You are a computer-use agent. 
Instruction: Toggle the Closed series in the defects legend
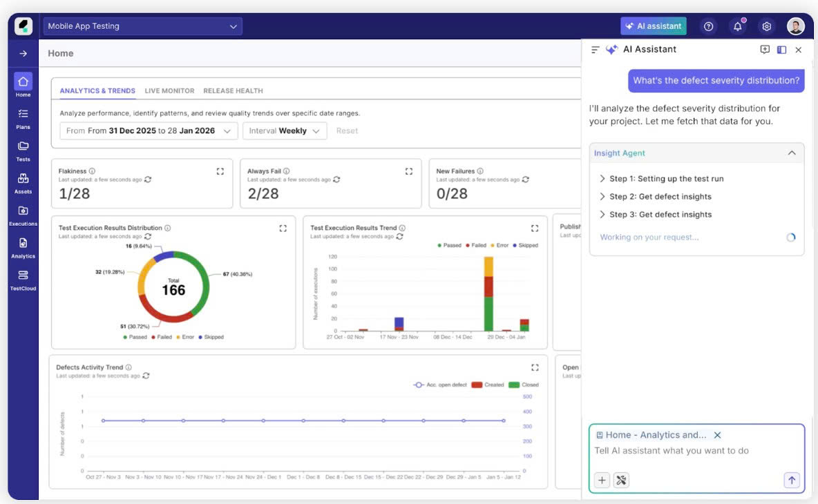(524, 385)
